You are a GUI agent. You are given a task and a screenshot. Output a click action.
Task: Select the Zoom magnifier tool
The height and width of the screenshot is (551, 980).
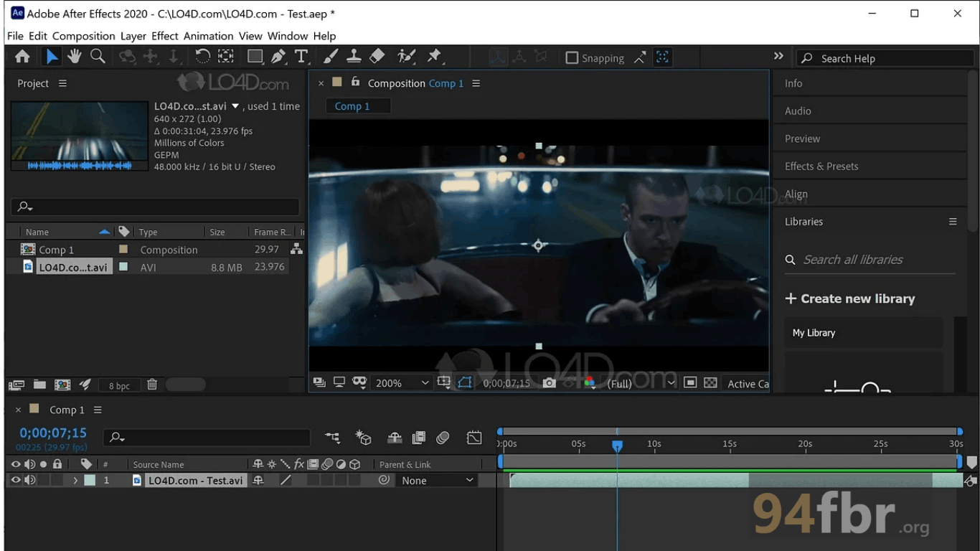click(98, 57)
